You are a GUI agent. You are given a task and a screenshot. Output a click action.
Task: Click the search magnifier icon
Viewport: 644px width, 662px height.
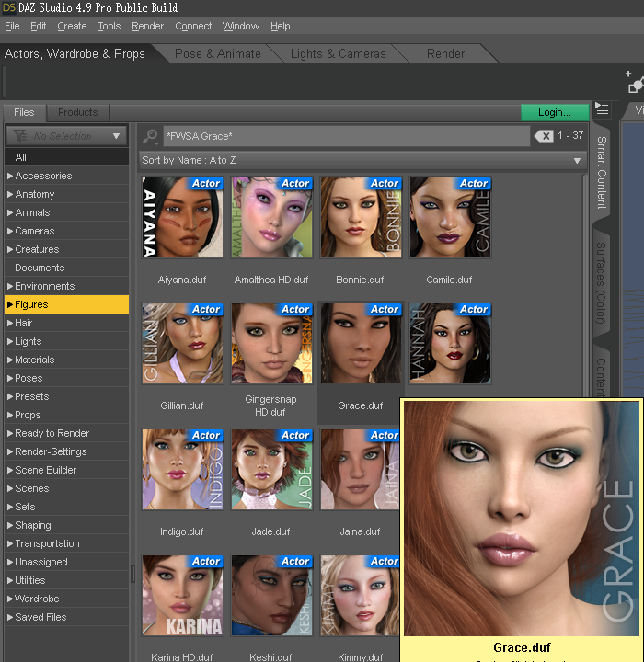[151, 136]
